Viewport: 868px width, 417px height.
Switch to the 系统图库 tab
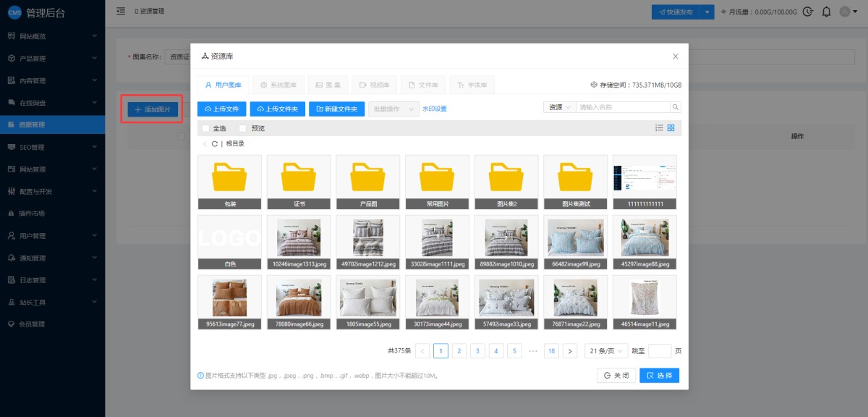pos(278,85)
